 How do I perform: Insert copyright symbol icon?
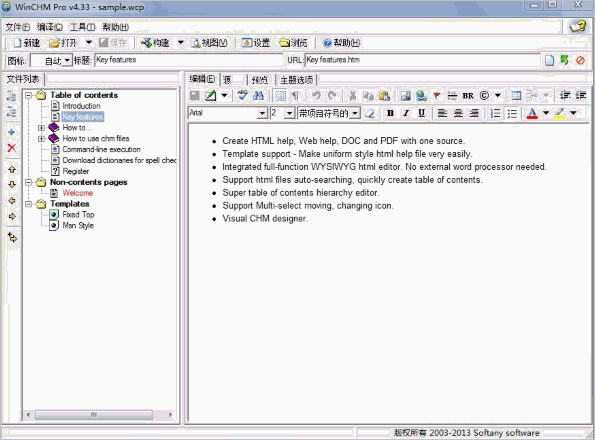484,96
